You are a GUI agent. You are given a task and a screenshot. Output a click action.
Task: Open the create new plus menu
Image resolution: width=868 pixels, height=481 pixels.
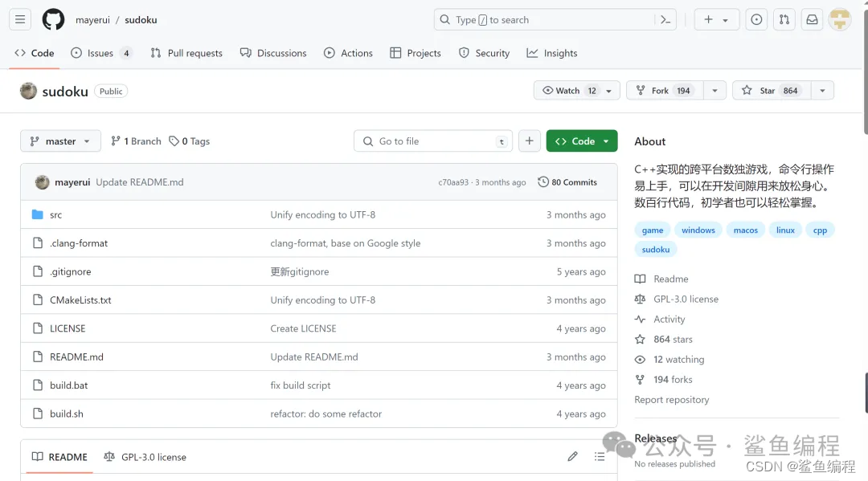(716, 20)
